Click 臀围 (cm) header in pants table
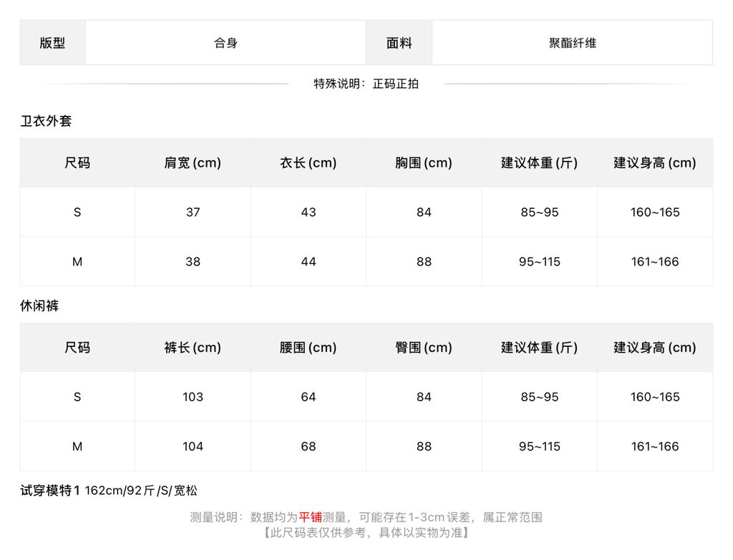Screen dimensions: 733x560 click(x=424, y=348)
